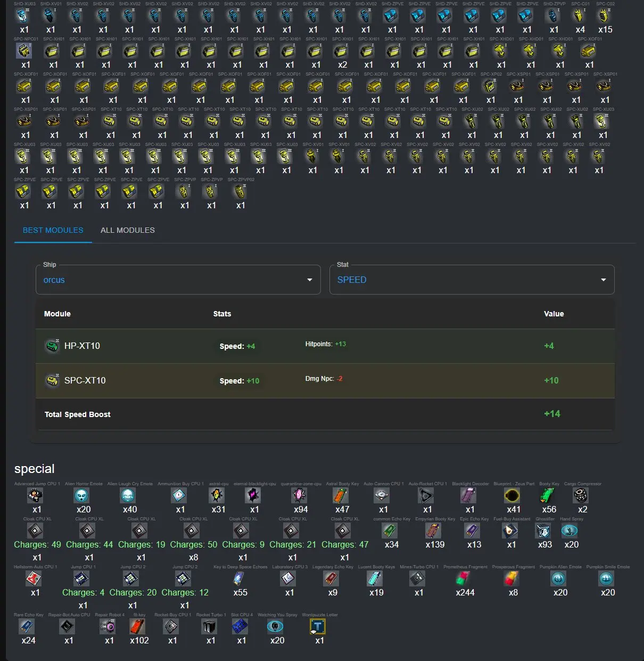This screenshot has width=644, height=661.
Task: Click the Blueprint - Zeus Part icon
Action: click(x=513, y=496)
